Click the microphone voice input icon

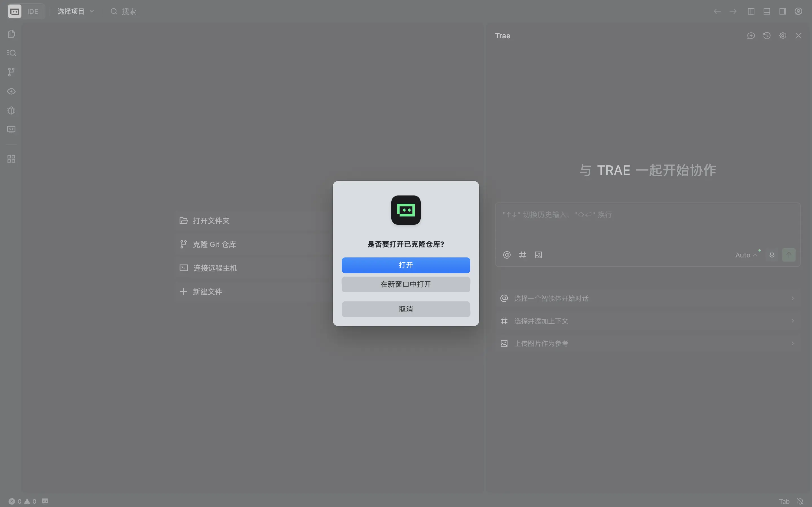(772, 255)
